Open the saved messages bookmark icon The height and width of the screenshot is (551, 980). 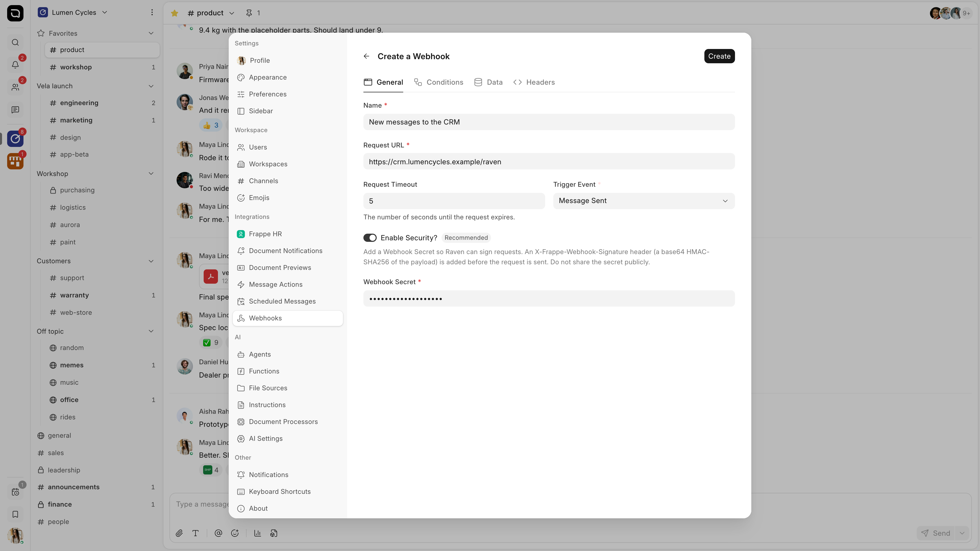coord(15,514)
